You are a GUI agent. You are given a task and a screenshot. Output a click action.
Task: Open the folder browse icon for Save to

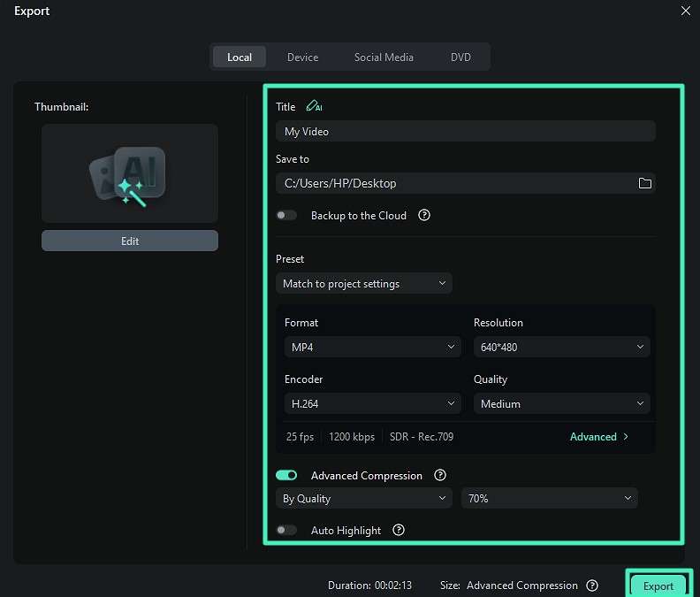point(644,183)
